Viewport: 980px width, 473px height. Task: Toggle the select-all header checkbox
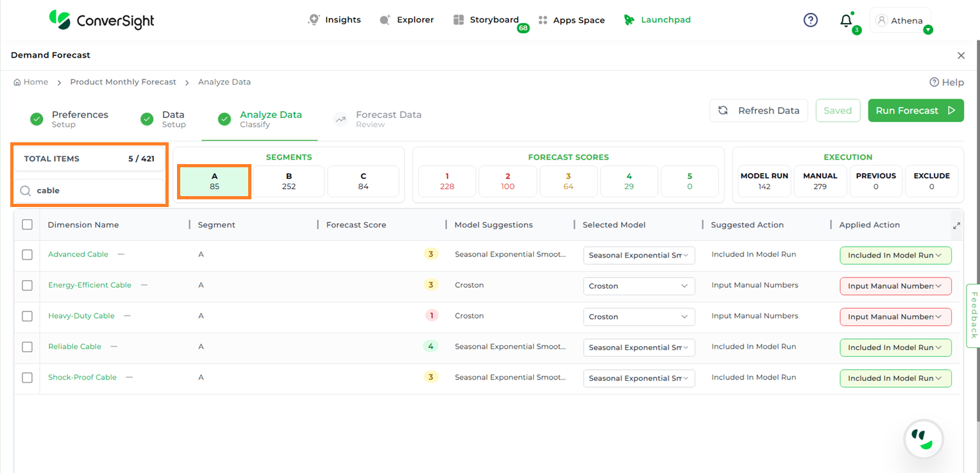tap(27, 224)
